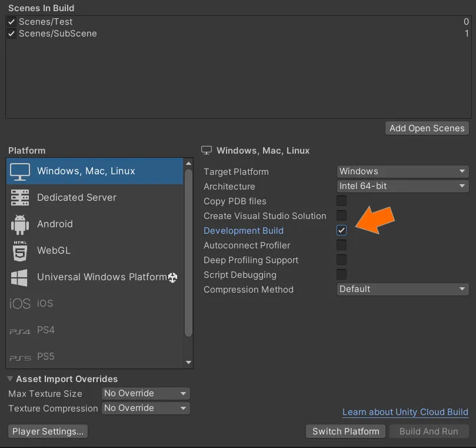The height and width of the screenshot is (448, 476).
Task: Enable Create Visual Studio Solution checkbox
Action: tap(341, 215)
